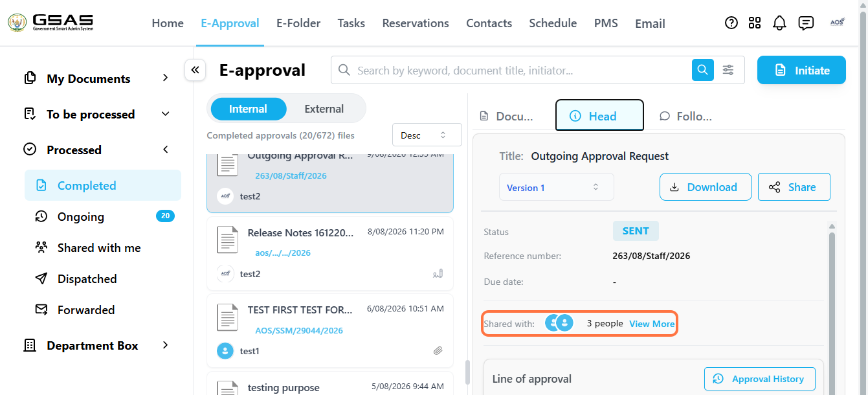The image size is (868, 395).
Task: Open the notifications bell
Action: tap(780, 23)
